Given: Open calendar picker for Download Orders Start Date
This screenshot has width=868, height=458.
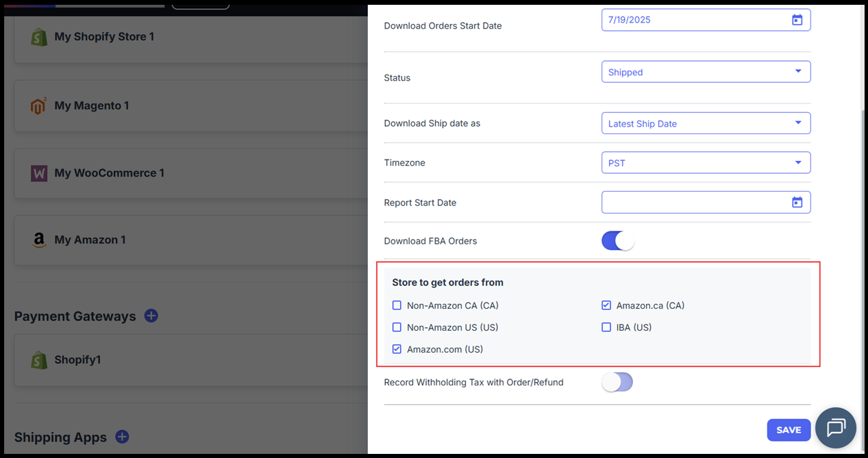Looking at the screenshot, I should click(x=797, y=20).
